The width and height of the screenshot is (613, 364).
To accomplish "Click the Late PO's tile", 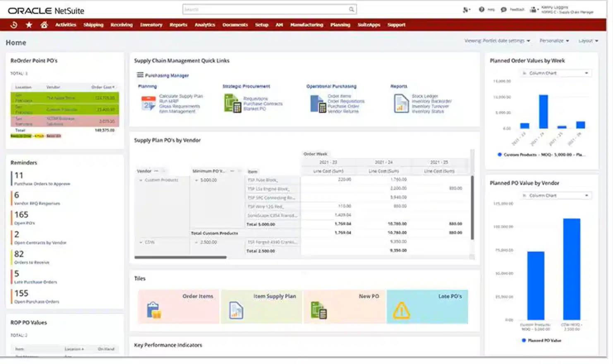I will 427,307.
